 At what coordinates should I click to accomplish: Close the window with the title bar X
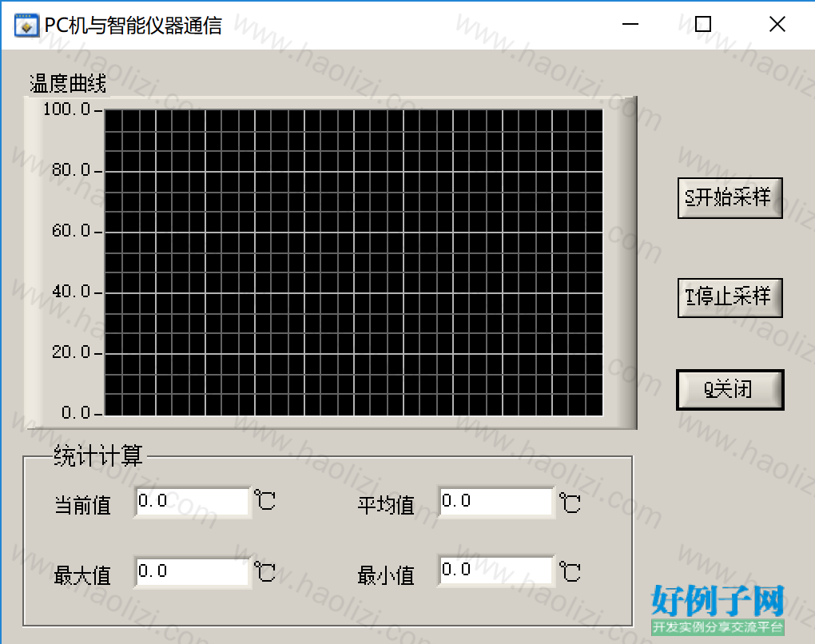tap(777, 25)
